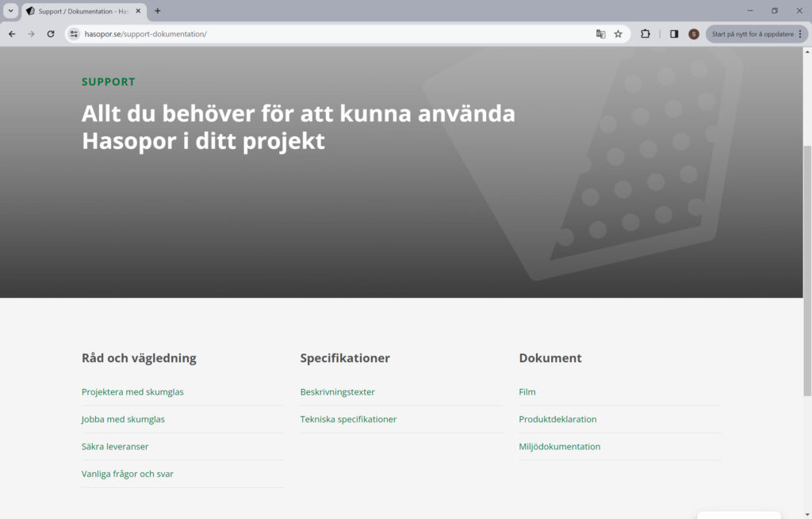Open the Film document link

coord(527,391)
